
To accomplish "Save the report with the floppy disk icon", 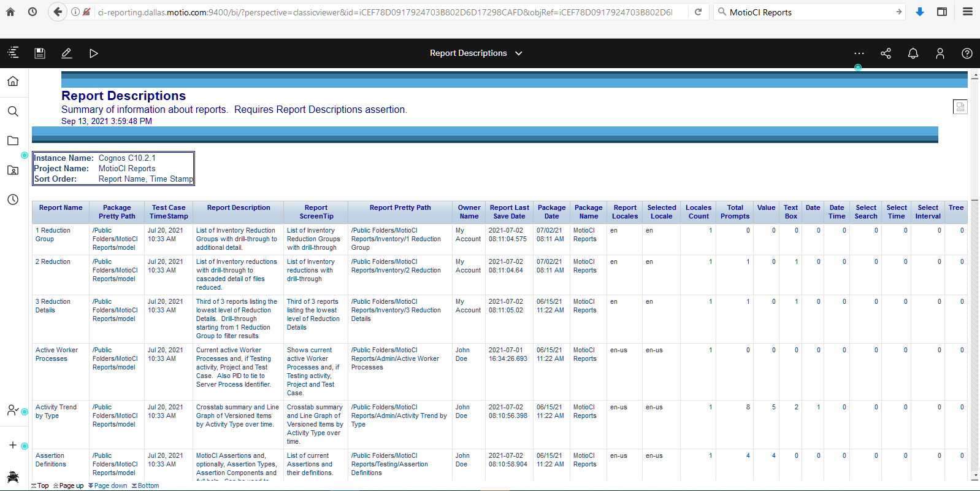I will click(x=40, y=53).
